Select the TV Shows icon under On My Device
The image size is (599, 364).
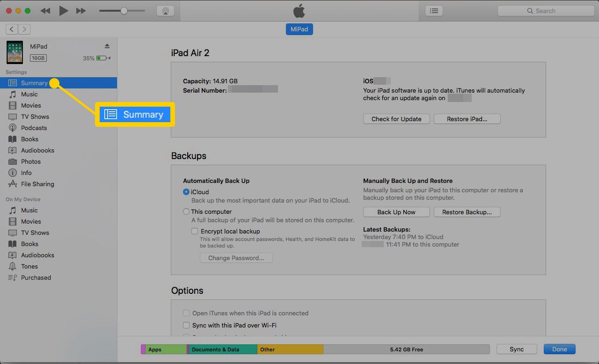[x=13, y=233]
